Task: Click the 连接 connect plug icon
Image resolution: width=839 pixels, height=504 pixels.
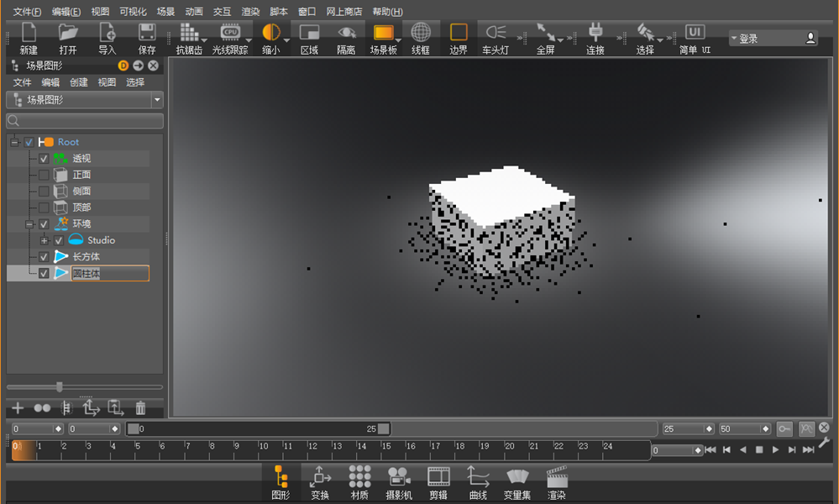Action: [595, 33]
